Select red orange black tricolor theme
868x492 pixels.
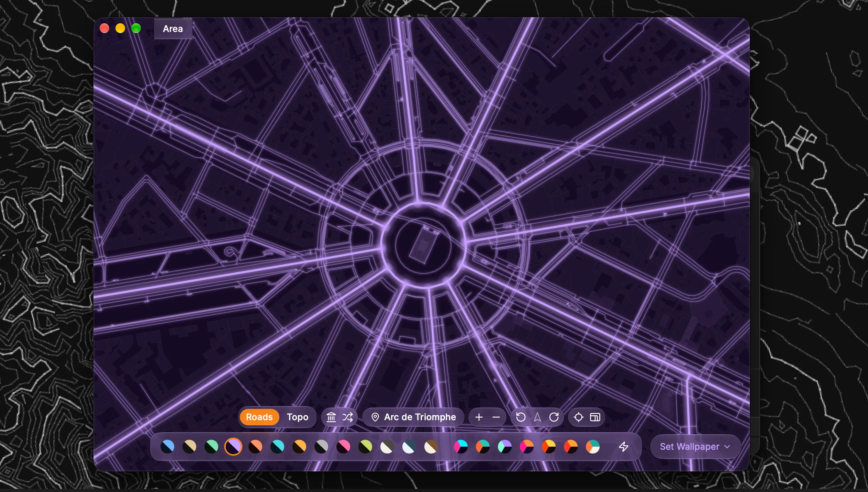click(571, 447)
